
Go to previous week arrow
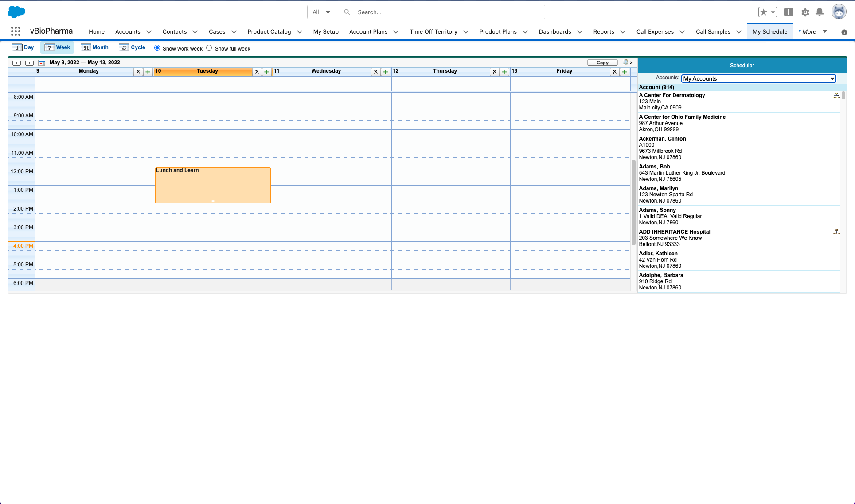(x=17, y=63)
